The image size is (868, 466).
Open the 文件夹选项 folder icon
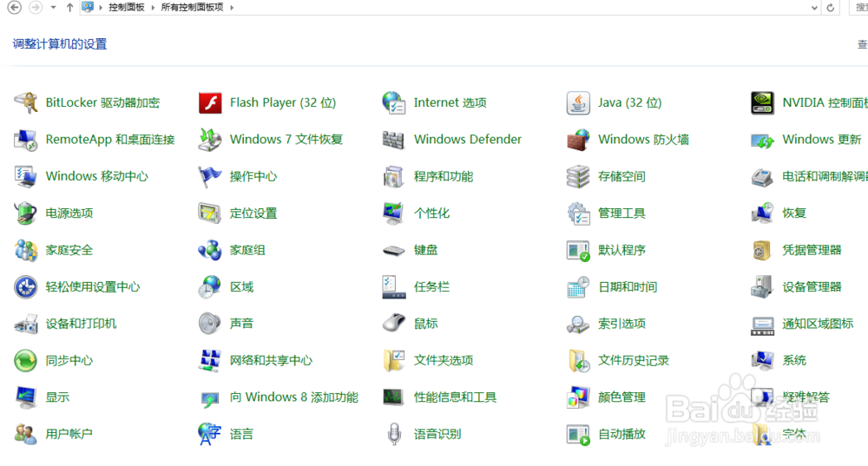click(393, 360)
